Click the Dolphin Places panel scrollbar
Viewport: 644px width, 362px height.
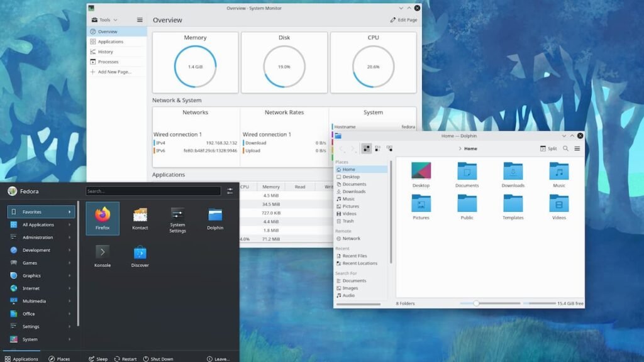click(x=391, y=212)
